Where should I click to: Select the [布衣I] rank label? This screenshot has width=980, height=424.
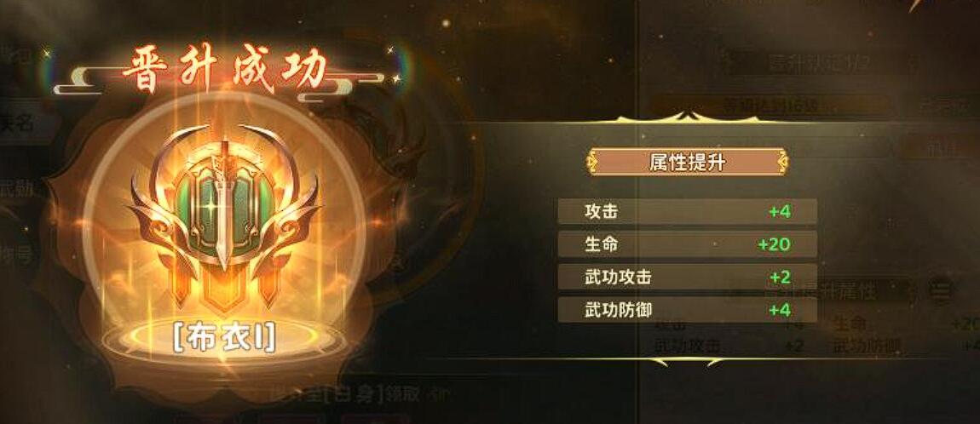coord(223,338)
